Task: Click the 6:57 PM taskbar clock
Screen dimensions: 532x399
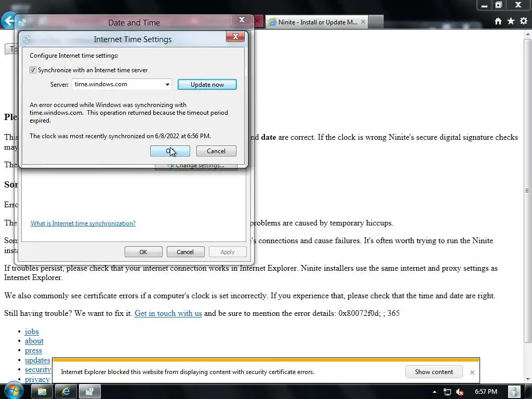Action: (x=486, y=392)
